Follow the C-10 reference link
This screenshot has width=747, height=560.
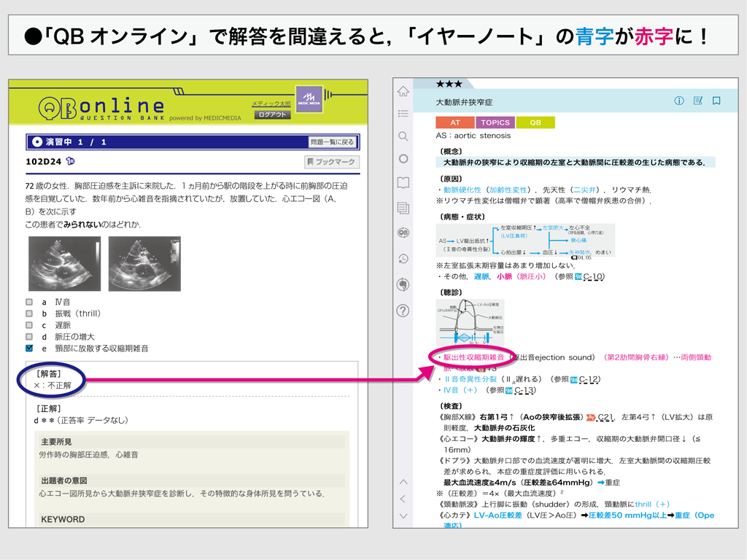click(594, 276)
